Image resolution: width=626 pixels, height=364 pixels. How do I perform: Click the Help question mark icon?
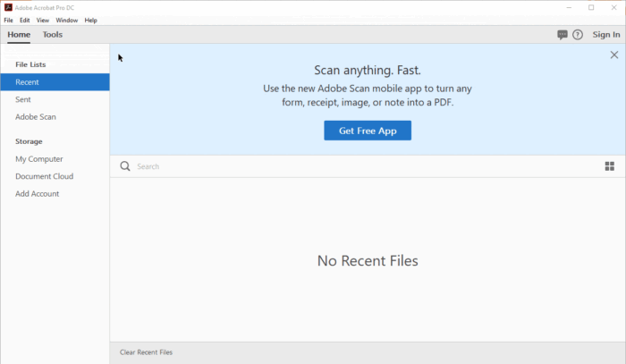(x=578, y=35)
